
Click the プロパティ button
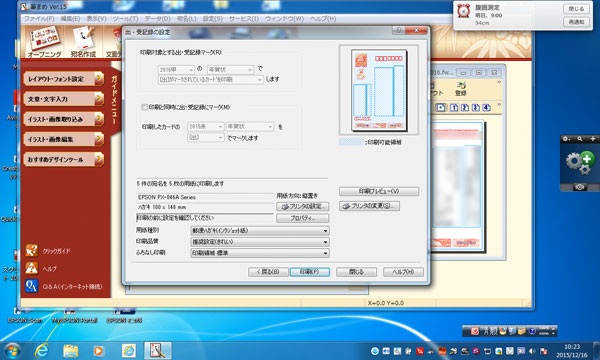click(x=302, y=218)
